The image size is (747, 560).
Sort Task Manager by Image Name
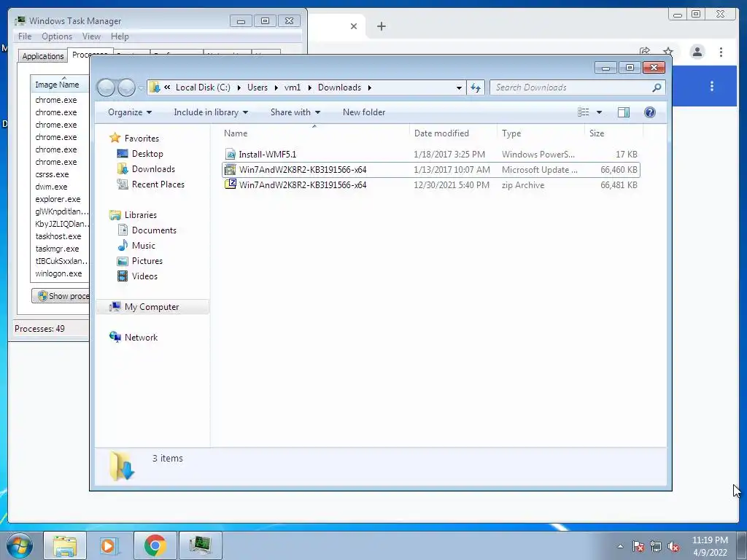pyautogui.click(x=60, y=85)
